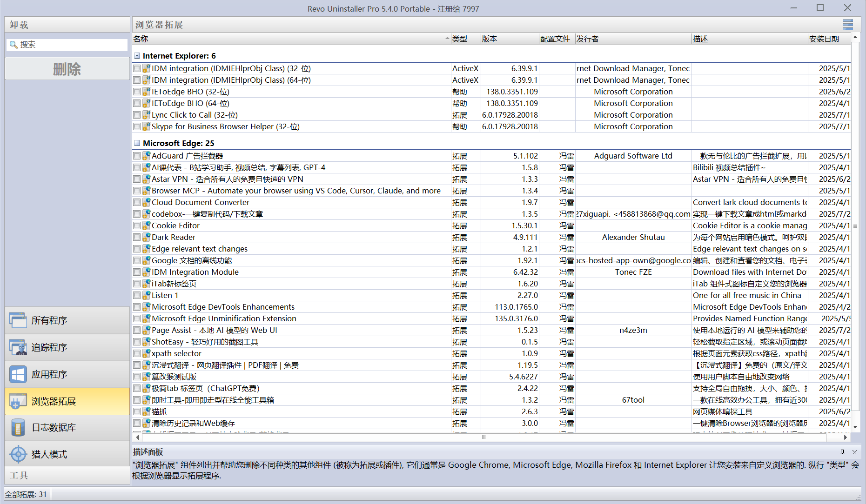Click the 卸载 uninstall section header
866x504 pixels.
[67, 25]
